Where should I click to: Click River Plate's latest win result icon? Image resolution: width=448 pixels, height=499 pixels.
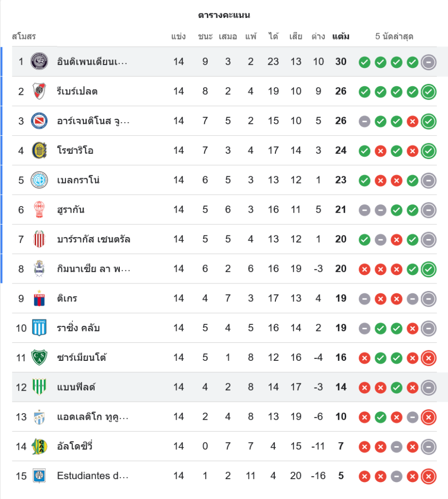click(429, 92)
